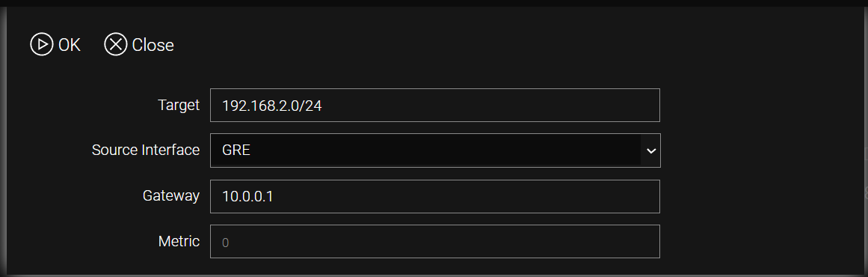Viewport: 868px width, 277px height.
Task: Click the Gateway field label
Action: (171, 195)
